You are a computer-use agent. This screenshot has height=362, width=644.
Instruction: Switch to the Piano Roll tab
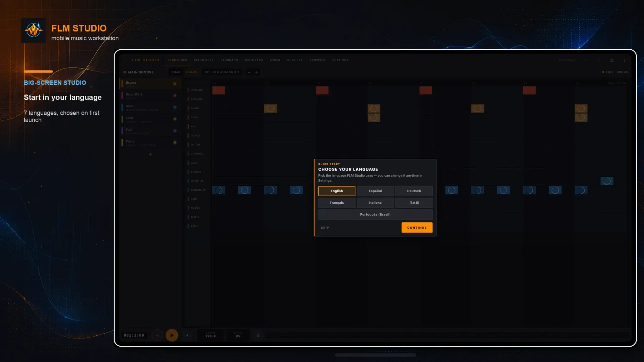204,60
